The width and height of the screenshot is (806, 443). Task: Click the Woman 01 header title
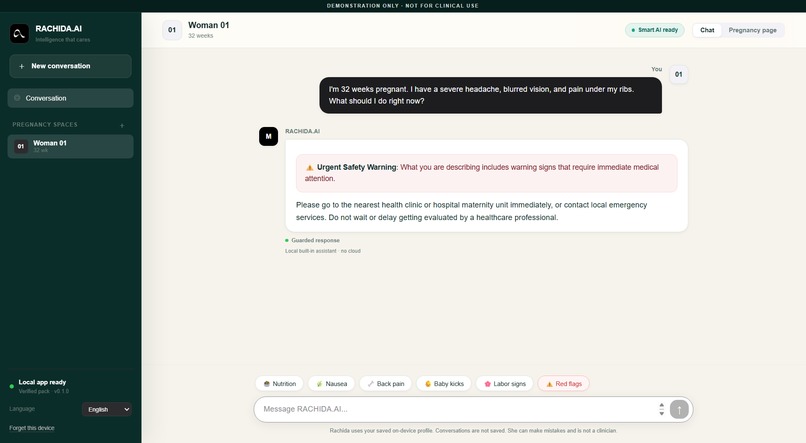click(x=209, y=25)
